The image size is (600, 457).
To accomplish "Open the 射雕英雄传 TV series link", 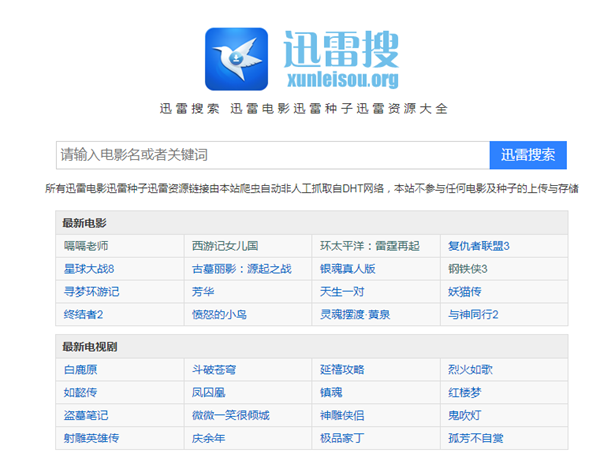I will (91, 438).
